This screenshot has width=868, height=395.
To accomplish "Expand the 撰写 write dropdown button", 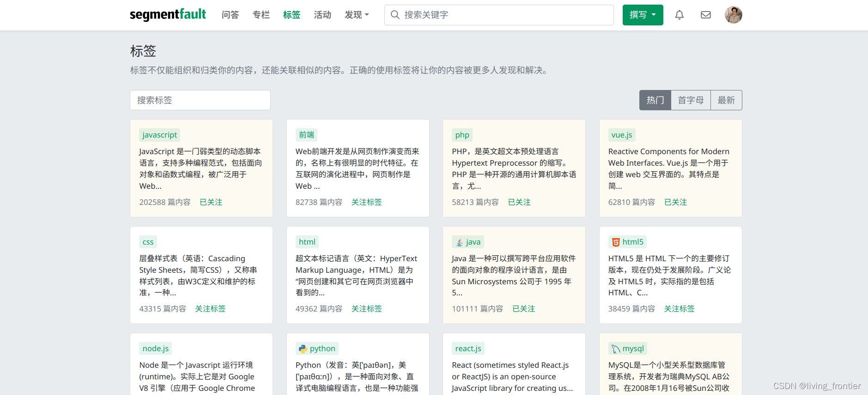I will click(643, 15).
